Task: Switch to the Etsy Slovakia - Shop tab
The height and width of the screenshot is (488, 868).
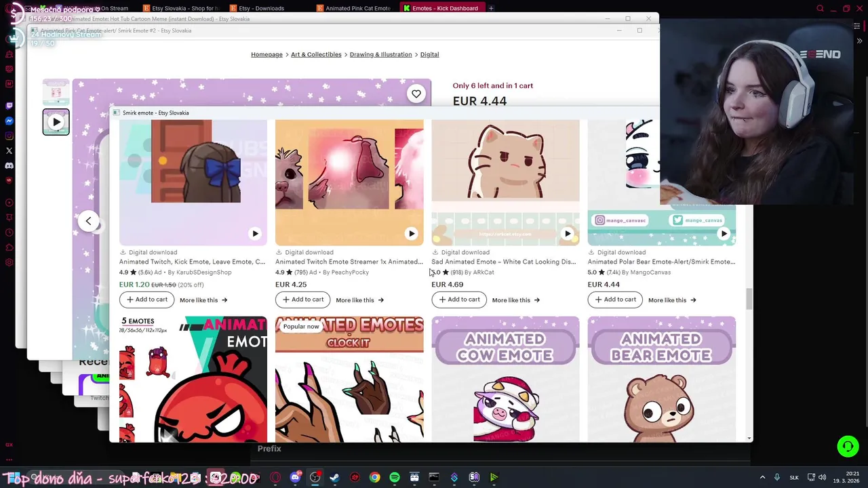Action: pyautogui.click(x=180, y=8)
